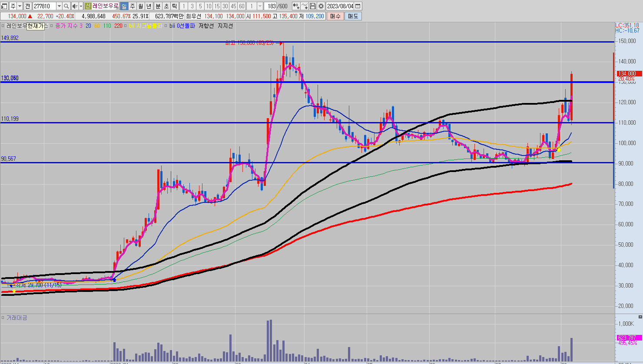Click the 90,567 support line label
Viewport: 643px width, 364px height.
pos(9,159)
